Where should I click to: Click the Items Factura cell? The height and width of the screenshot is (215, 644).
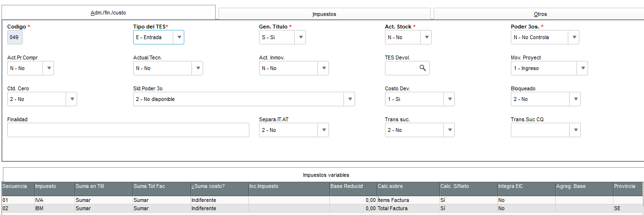pyautogui.click(x=408, y=200)
